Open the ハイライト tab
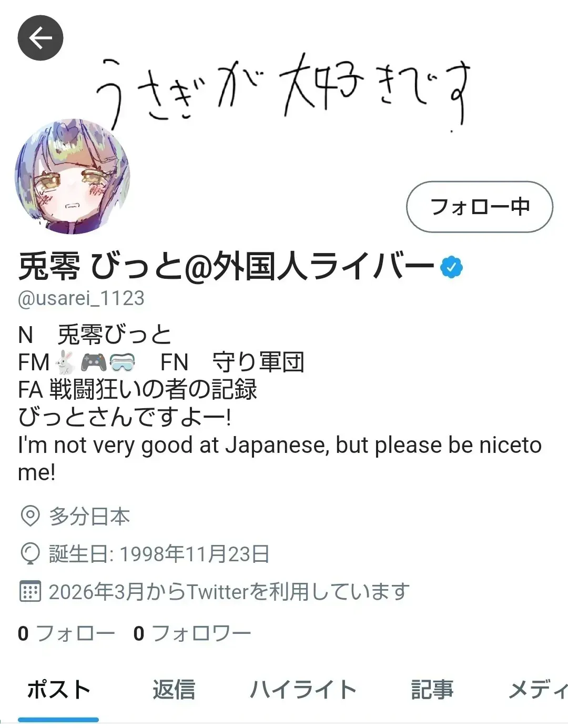 tap(303, 690)
